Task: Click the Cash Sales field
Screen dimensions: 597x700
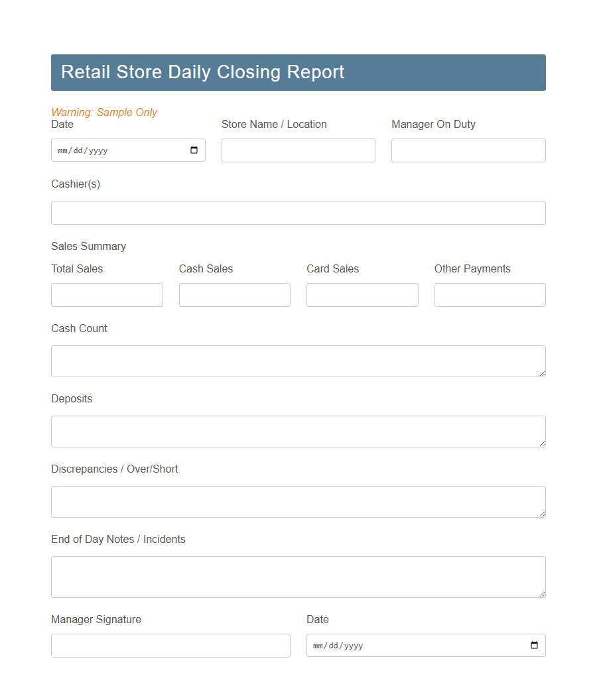Action: (x=234, y=294)
